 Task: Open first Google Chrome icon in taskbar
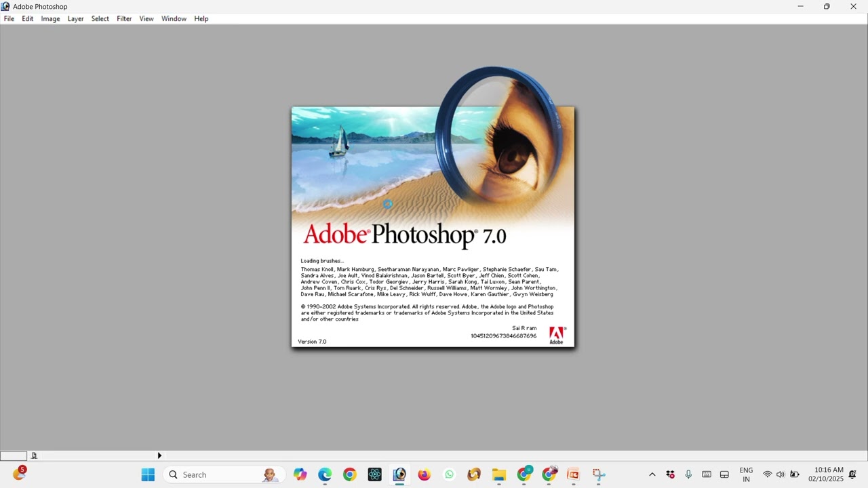pos(349,474)
